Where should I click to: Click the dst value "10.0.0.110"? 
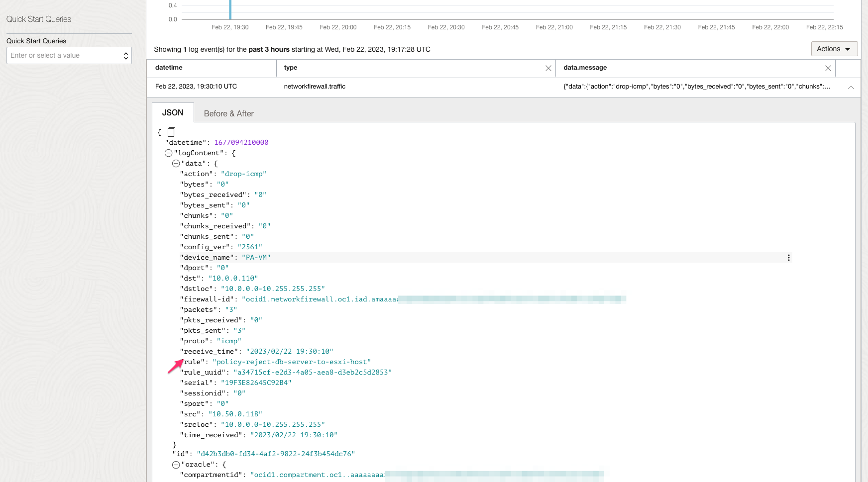[x=233, y=279]
